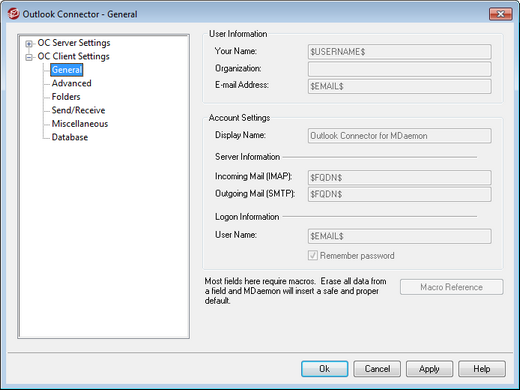
Task: Click the 'Logon Information' section label
Action: click(247, 217)
